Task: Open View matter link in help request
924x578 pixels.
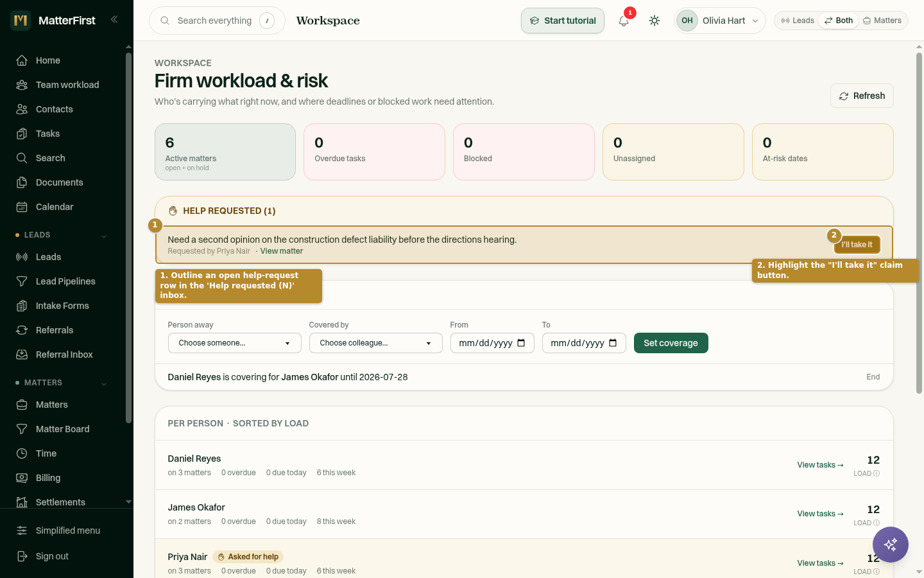Action: point(282,251)
